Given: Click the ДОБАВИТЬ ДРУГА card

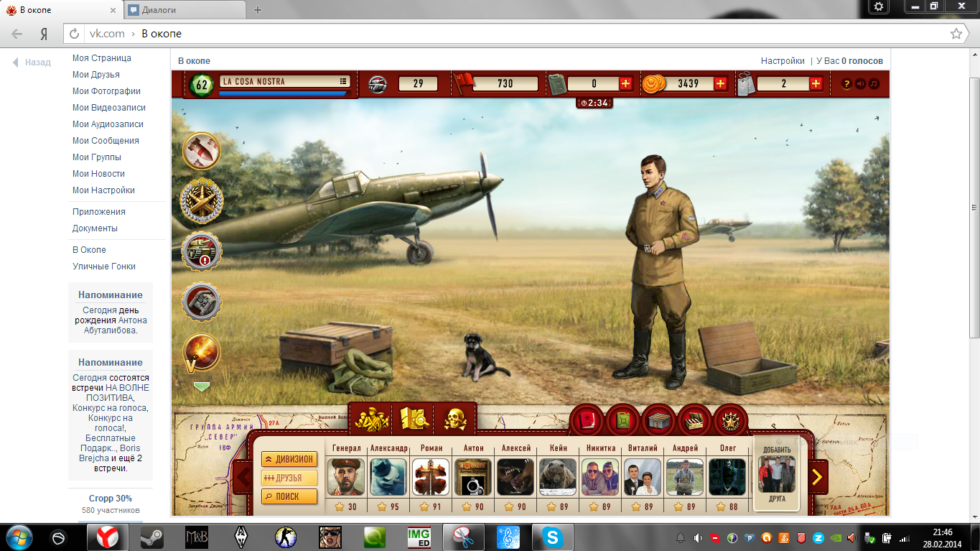Looking at the screenshot, I should click(x=777, y=474).
